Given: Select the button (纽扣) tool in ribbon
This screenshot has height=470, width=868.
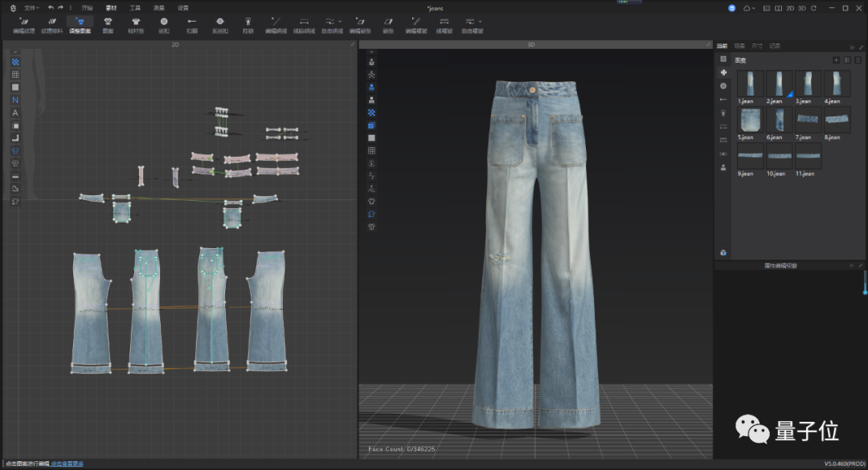Looking at the screenshot, I should 164,24.
